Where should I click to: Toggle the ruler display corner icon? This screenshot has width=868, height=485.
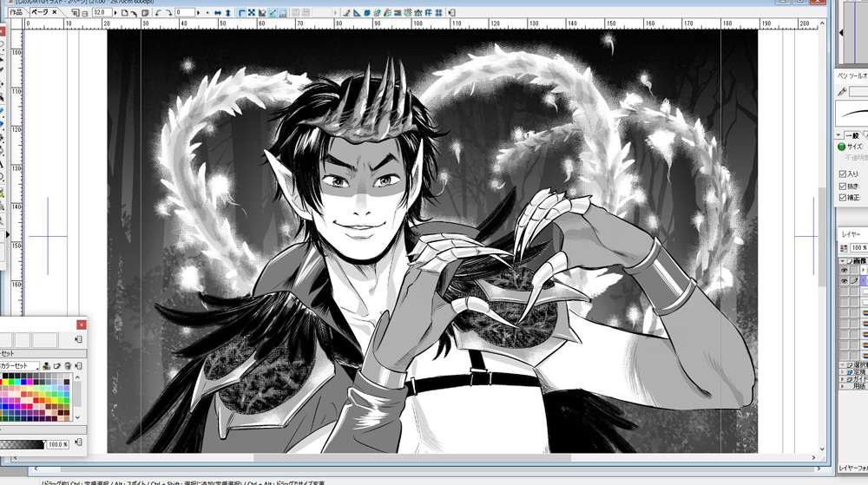point(241,12)
